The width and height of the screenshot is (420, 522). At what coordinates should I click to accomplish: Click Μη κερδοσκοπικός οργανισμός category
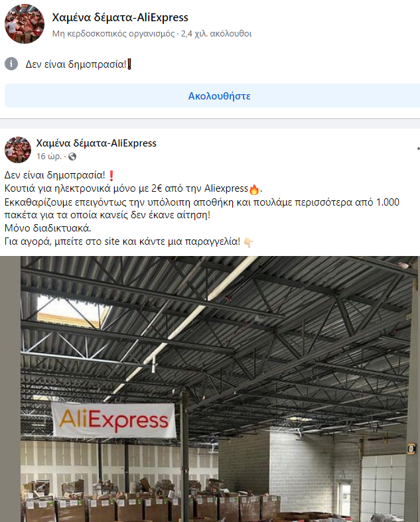point(113,34)
